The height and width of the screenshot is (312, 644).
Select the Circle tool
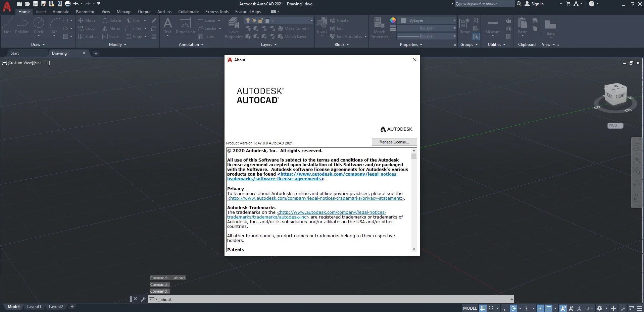pyautogui.click(x=39, y=26)
